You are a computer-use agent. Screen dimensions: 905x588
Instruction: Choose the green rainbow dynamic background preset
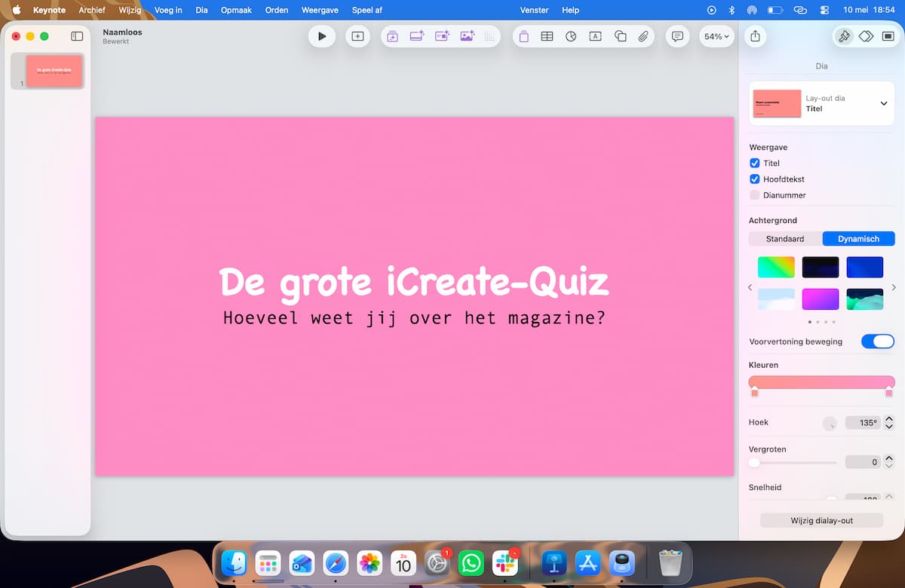click(776, 267)
